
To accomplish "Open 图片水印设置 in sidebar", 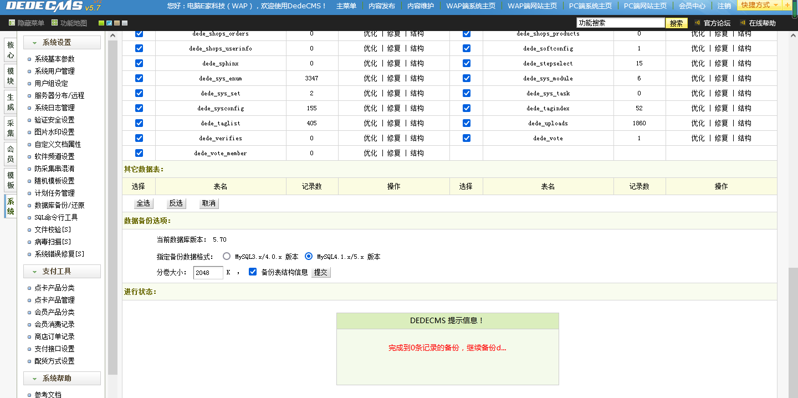I will [x=54, y=132].
